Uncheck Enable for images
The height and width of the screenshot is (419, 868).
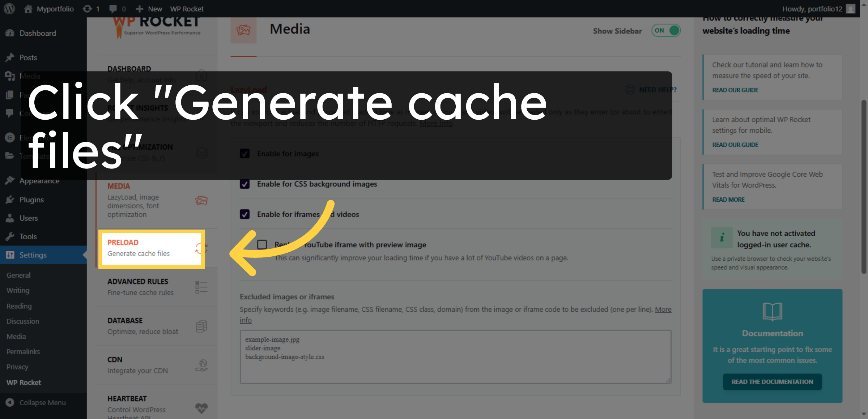[245, 153]
